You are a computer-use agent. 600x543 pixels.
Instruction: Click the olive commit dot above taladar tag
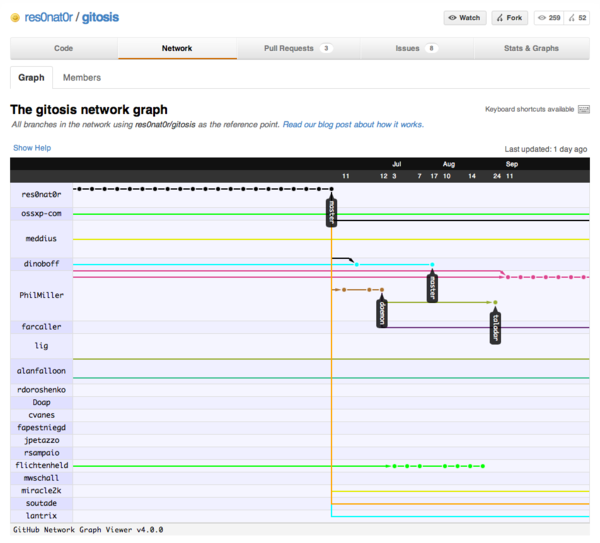pos(495,302)
